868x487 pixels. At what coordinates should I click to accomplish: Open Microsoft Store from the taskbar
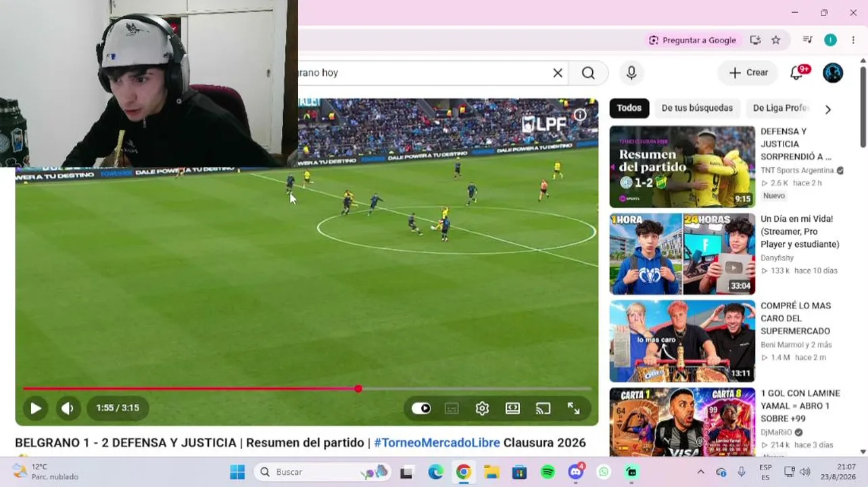pos(519,472)
